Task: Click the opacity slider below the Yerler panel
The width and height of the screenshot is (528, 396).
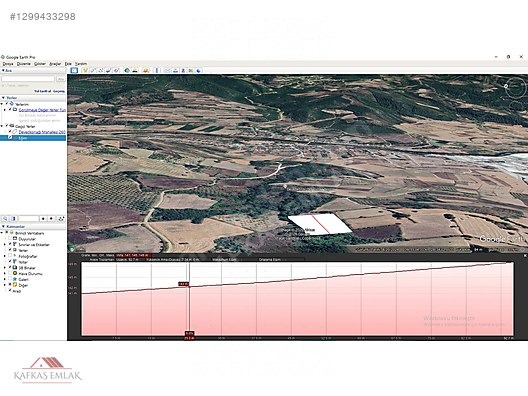Action: [x=29, y=219]
